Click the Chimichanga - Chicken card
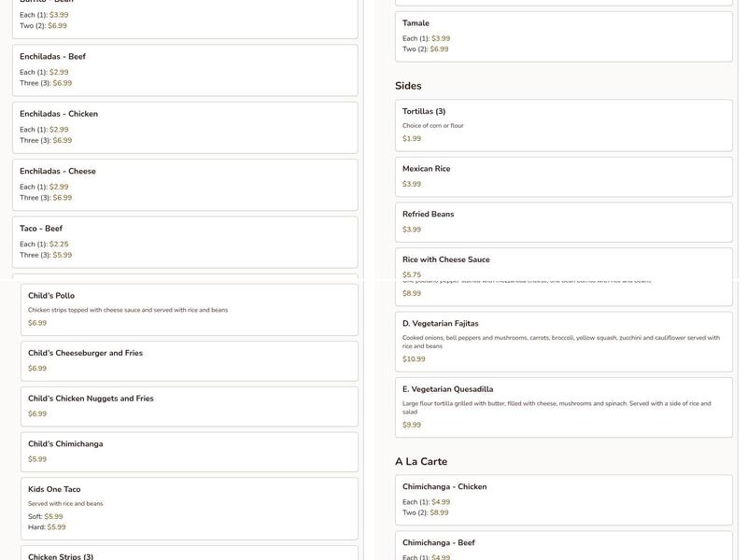Viewport: 747px width, 560px height. [563, 499]
